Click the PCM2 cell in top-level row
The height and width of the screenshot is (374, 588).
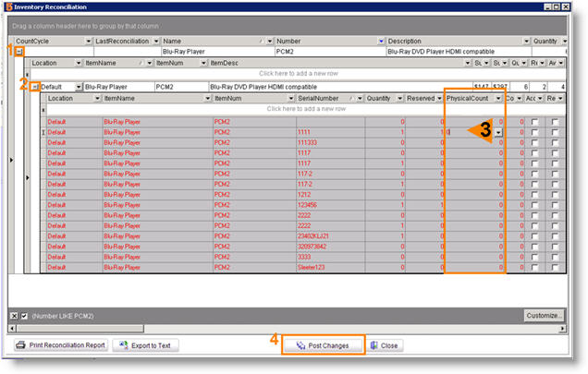[x=330, y=52]
